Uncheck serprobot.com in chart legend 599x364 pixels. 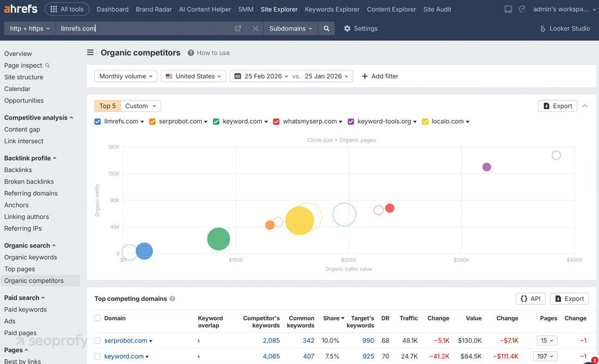click(x=152, y=122)
